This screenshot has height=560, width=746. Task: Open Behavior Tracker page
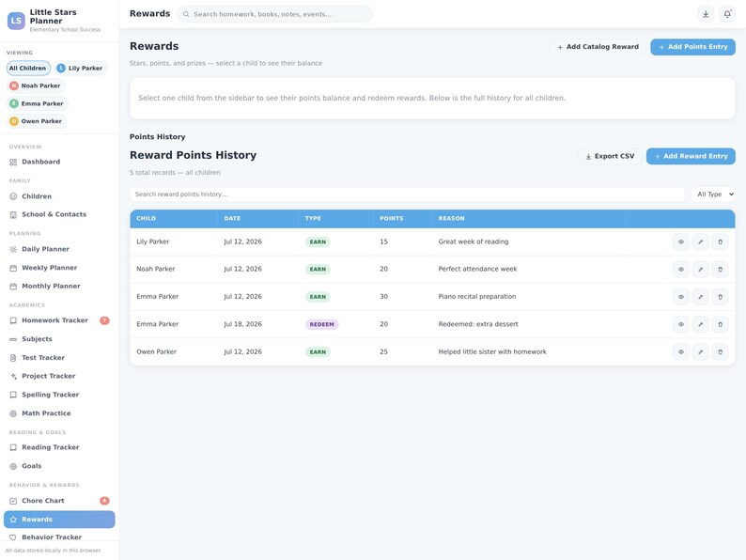(59, 537)
